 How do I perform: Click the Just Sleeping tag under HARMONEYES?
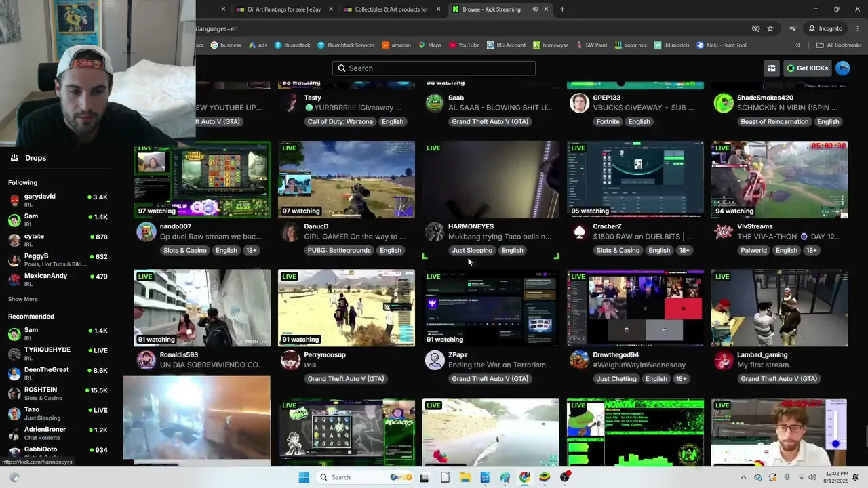click(x=472, y=251)
